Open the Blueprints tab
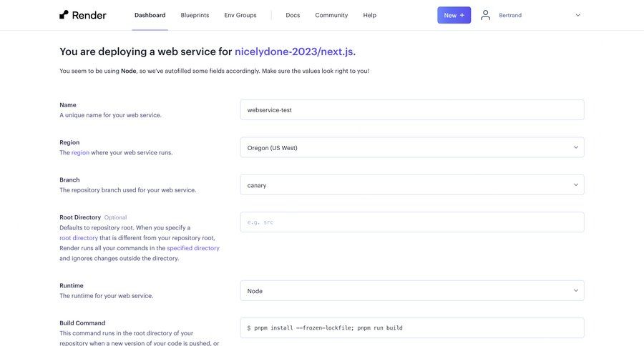 coord(195,15)
